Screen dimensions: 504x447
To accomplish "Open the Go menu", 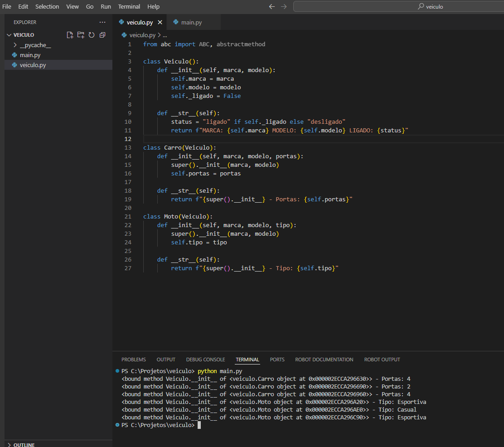I will tap(90, 6).
